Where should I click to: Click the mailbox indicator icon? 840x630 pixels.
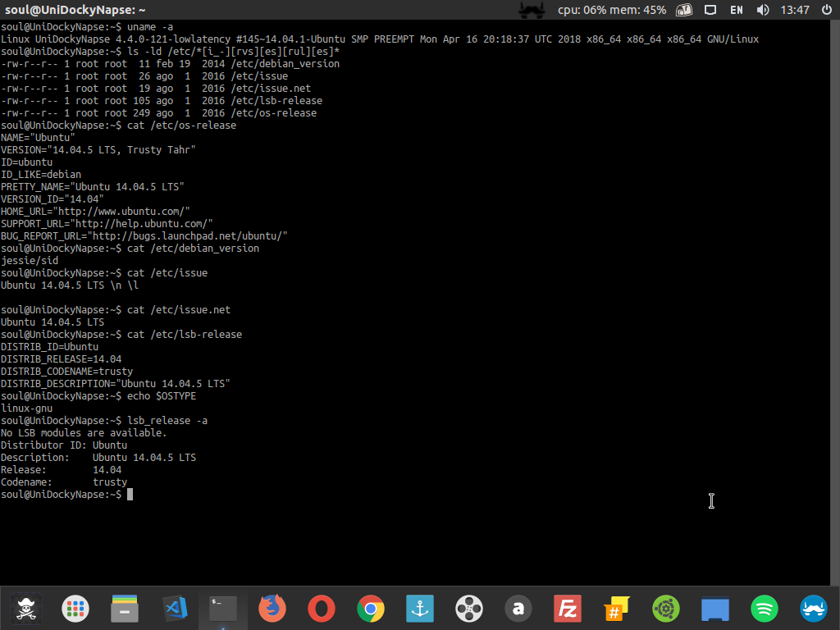[x=684, y=10]
